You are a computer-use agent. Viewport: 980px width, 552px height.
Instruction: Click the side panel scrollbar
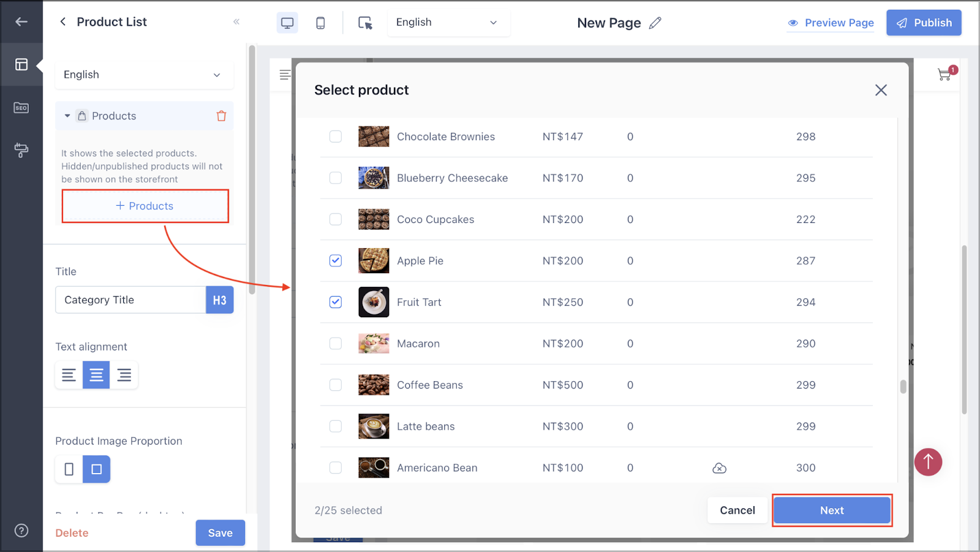(252, 170)
